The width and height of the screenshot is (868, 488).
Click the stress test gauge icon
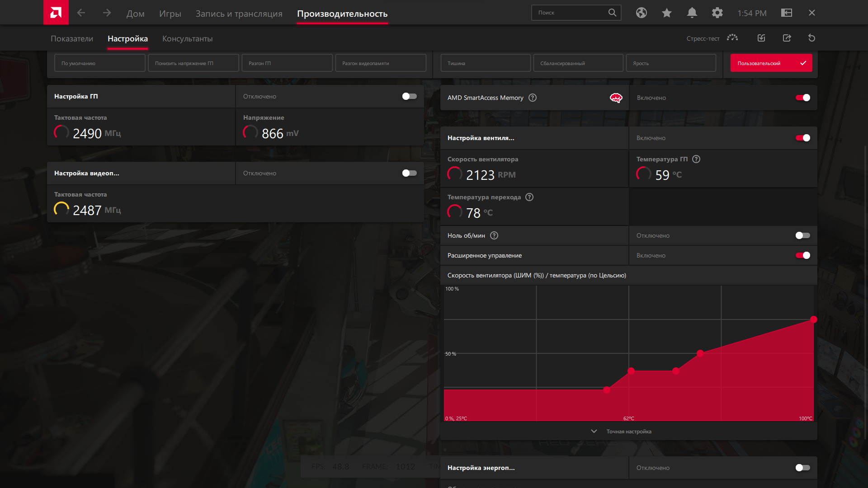(732, 38)
